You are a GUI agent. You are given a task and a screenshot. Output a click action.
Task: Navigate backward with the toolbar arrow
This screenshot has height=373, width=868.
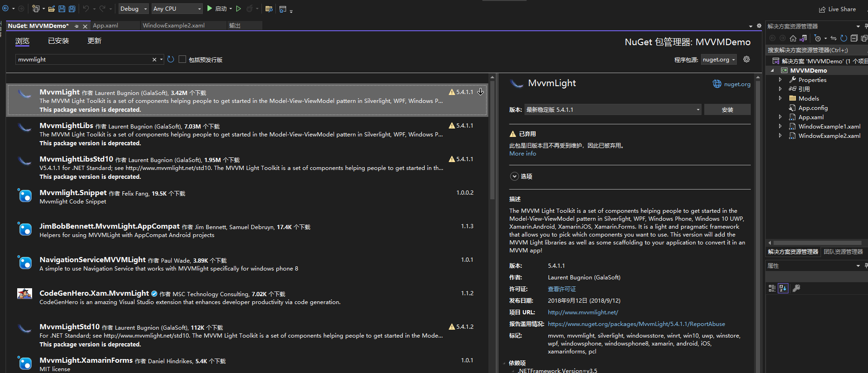[x=6, y=8]
